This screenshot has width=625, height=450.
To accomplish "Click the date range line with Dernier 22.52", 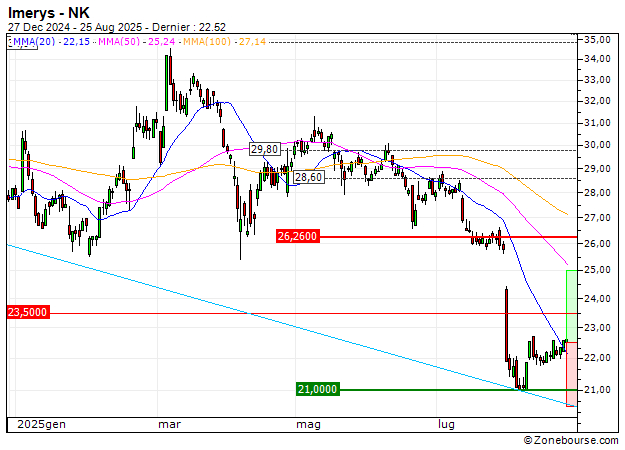I will click(x=117, y=27).
